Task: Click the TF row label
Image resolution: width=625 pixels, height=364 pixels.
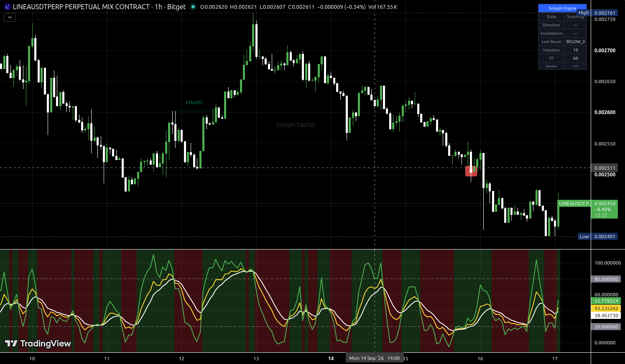Action: [x=551, y=59]
